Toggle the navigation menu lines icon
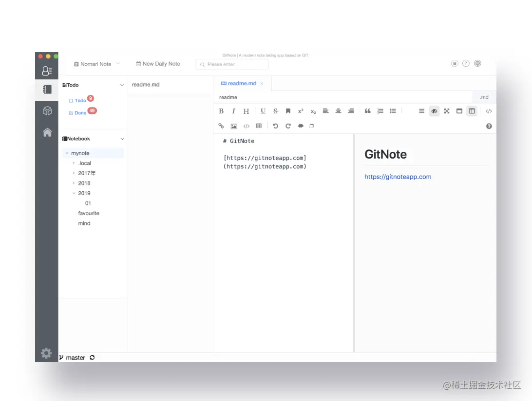532x401 pixels. [422, 111]
